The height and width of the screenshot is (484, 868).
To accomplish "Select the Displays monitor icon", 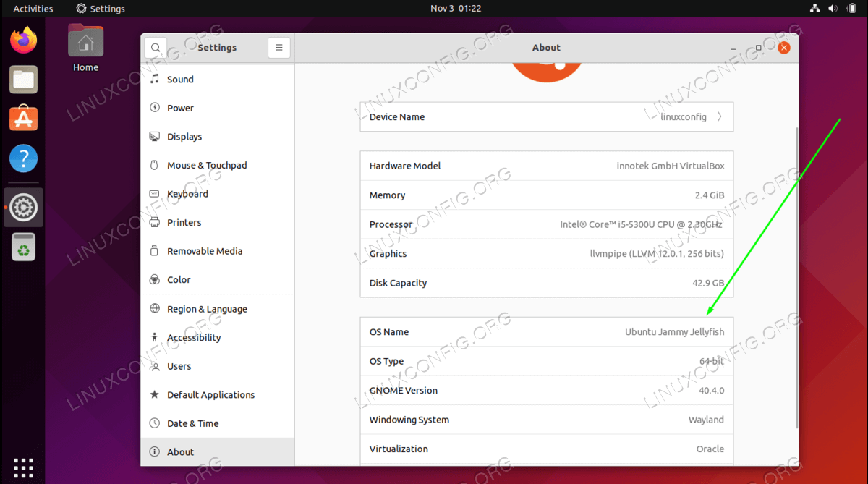I will click(154, 136).
